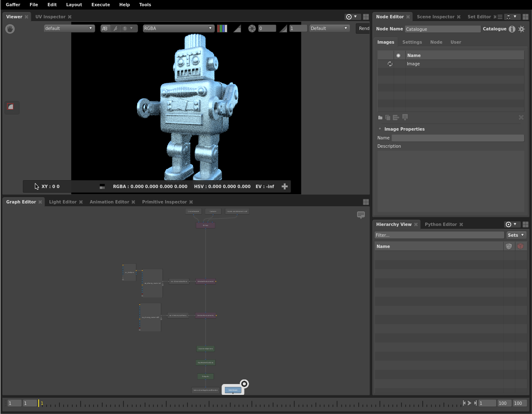Select the camera pan hand tool in Viewer
Viewport: 532px width, 414px height.
tap(10, 29)
